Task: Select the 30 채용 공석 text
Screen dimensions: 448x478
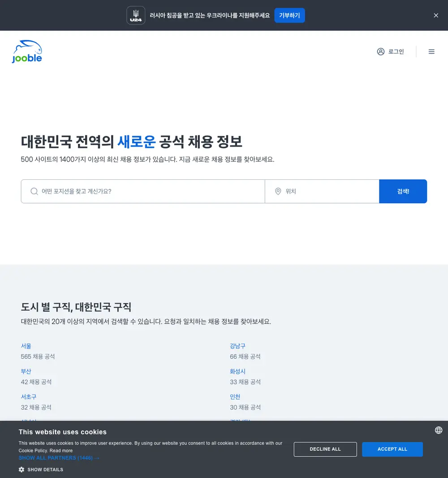Action: (245, 407)
